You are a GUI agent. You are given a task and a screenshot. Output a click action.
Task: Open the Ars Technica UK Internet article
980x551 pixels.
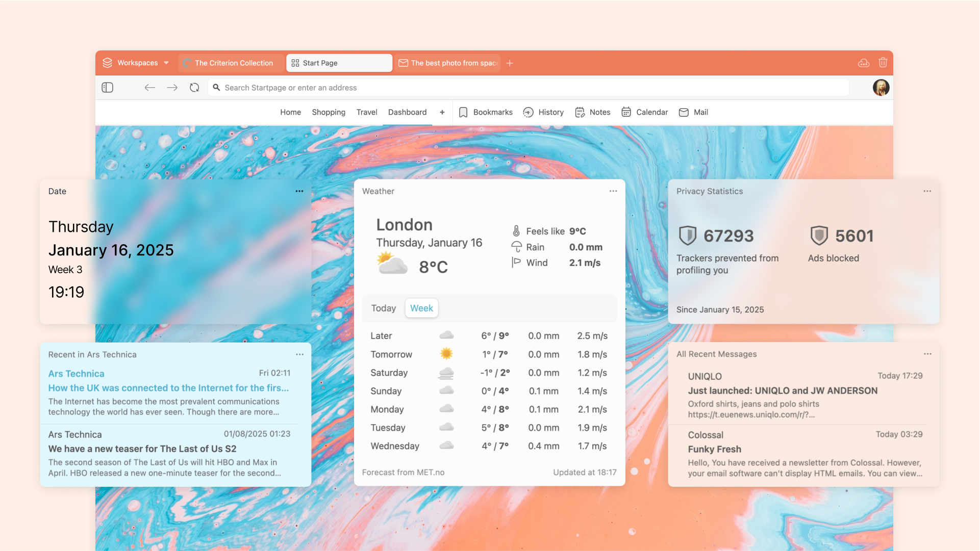(x=168, y=388)
